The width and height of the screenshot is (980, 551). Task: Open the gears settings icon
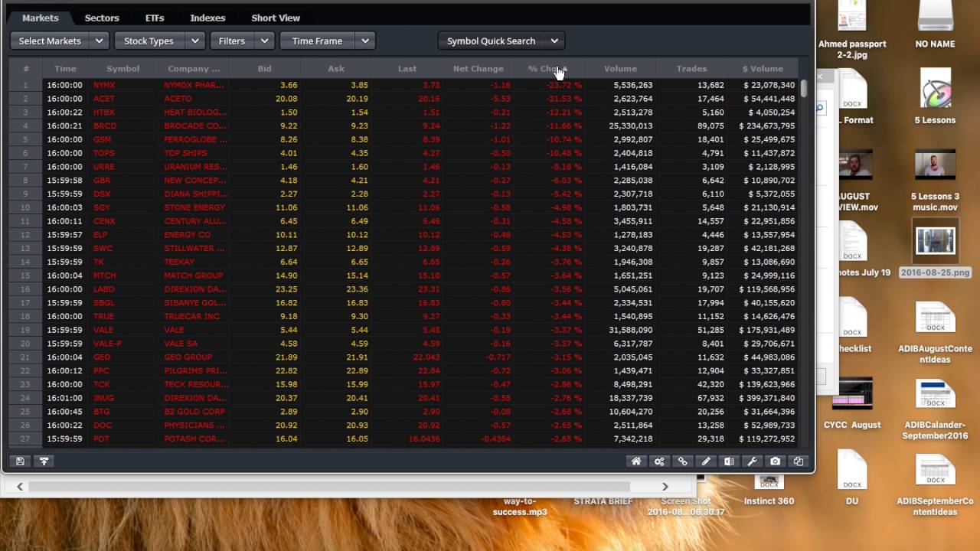click(x=659, y=461)
